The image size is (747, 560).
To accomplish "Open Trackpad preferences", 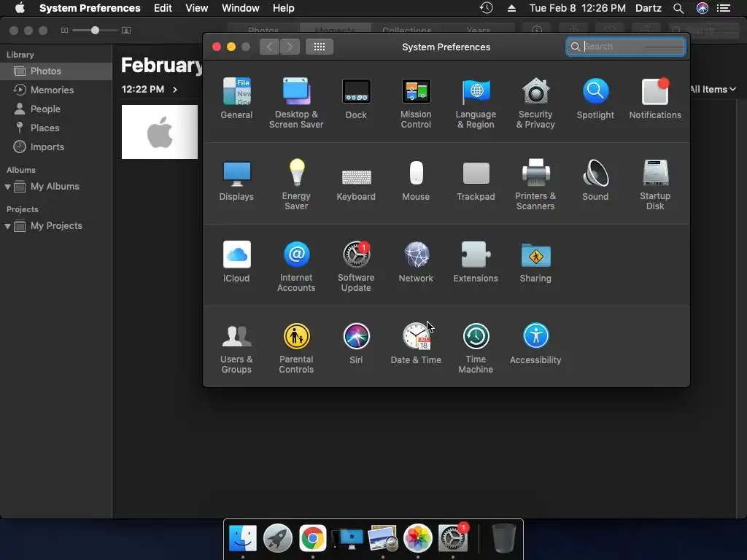I will point(476,180).
